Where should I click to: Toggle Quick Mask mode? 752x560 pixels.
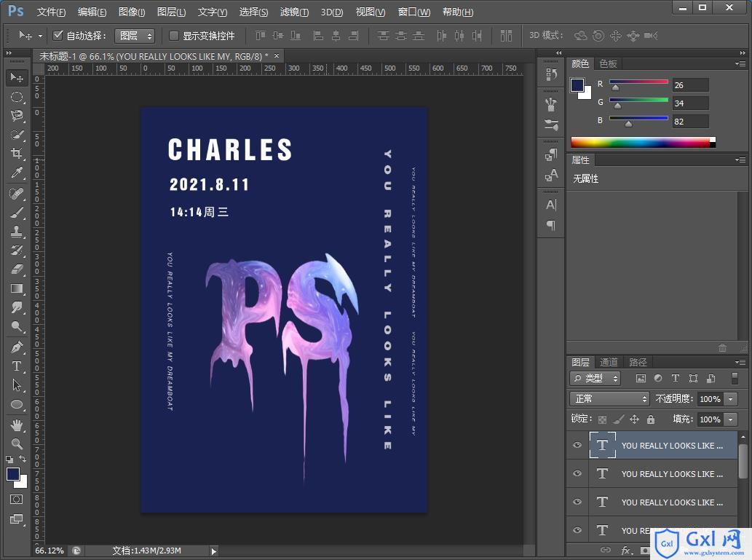[x=16, y=500]
